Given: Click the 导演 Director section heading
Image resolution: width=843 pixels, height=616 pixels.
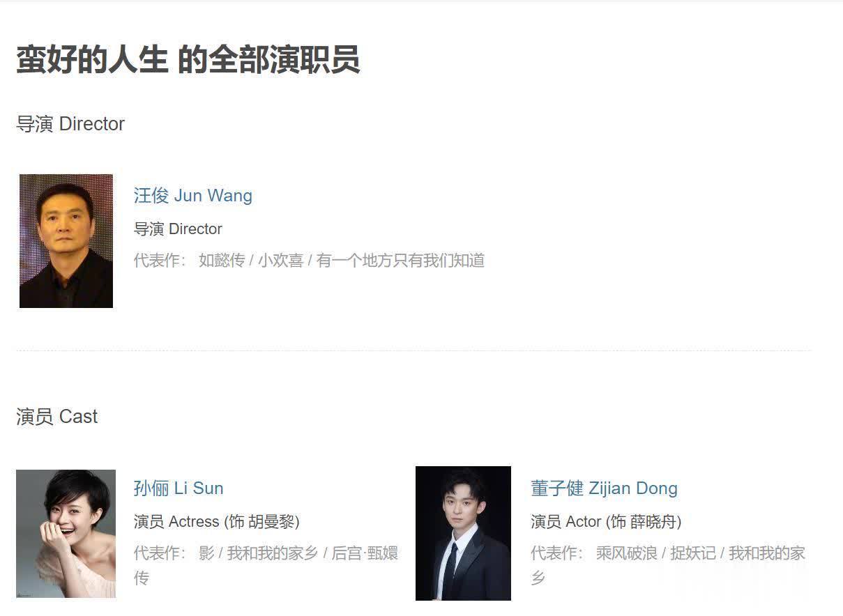Looking at the screenshot, I should tap(70, 124).
